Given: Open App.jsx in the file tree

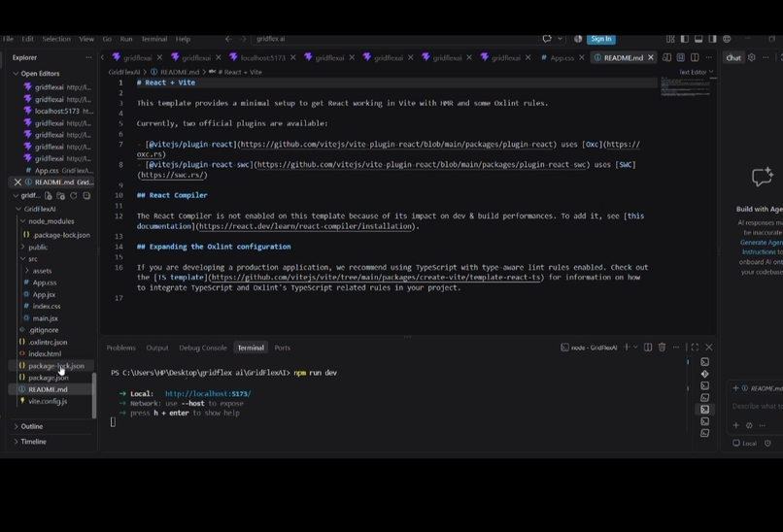Looking at the screenshot, I should (44, 294).
